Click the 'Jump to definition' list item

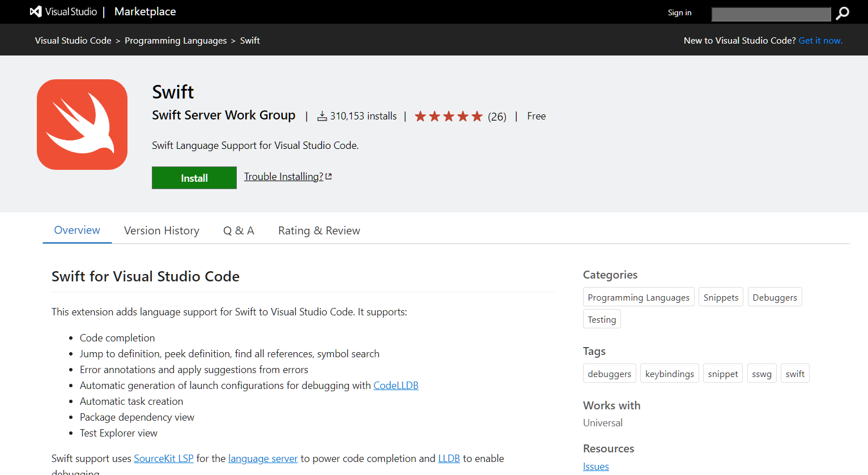pyautogui.click(x=229, y=354)
